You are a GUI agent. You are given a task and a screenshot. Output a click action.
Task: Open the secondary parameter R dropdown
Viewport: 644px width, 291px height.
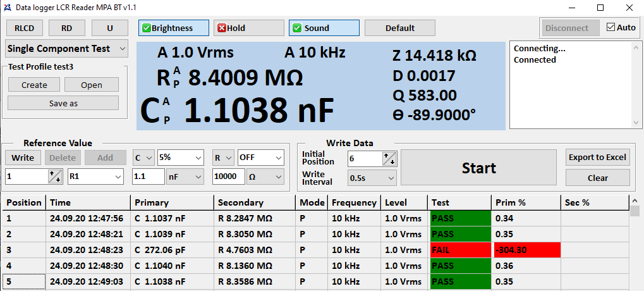(x=224, y=158)
